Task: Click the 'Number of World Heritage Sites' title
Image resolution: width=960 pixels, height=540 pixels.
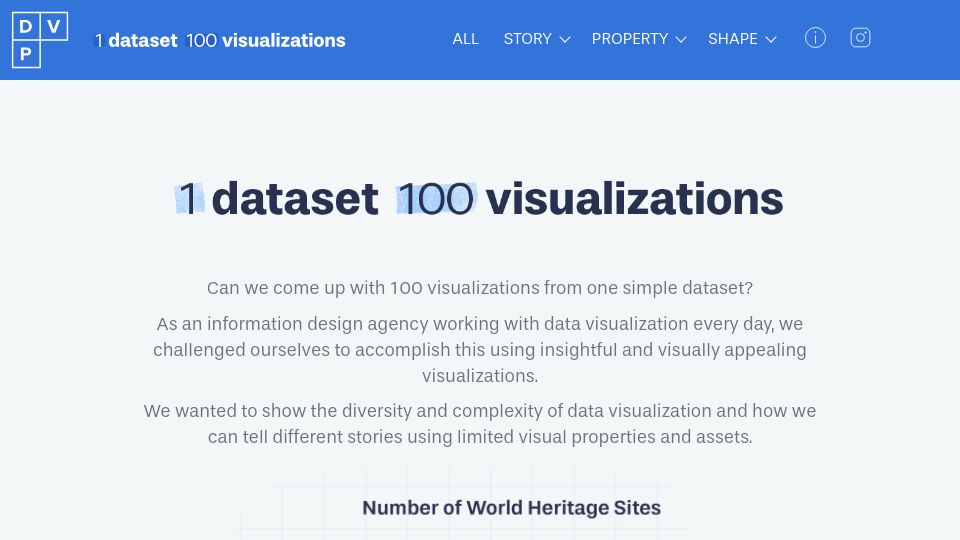Action: coord(511,508)
